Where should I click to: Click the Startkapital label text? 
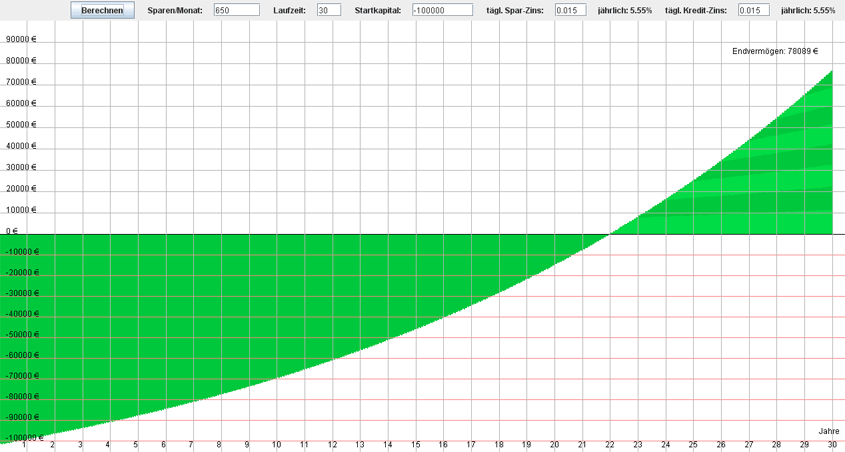(x=378, y=10)
